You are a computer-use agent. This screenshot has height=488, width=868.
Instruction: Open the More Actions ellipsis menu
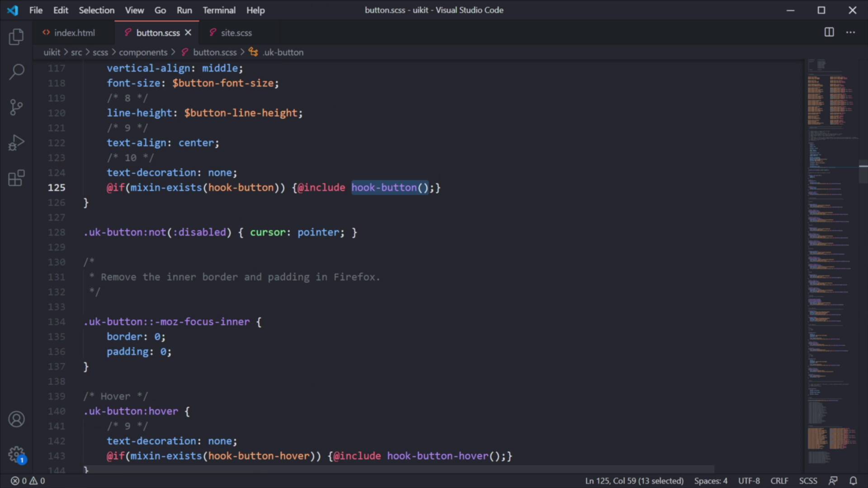850,32
